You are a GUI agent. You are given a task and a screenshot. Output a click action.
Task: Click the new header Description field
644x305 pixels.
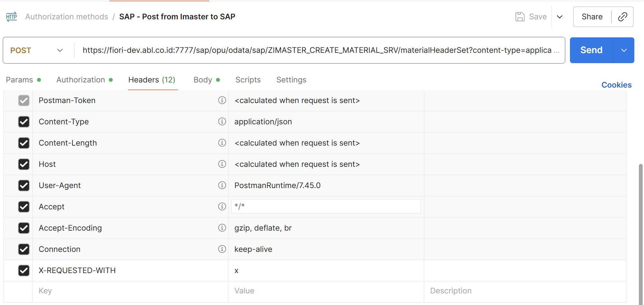525,291
